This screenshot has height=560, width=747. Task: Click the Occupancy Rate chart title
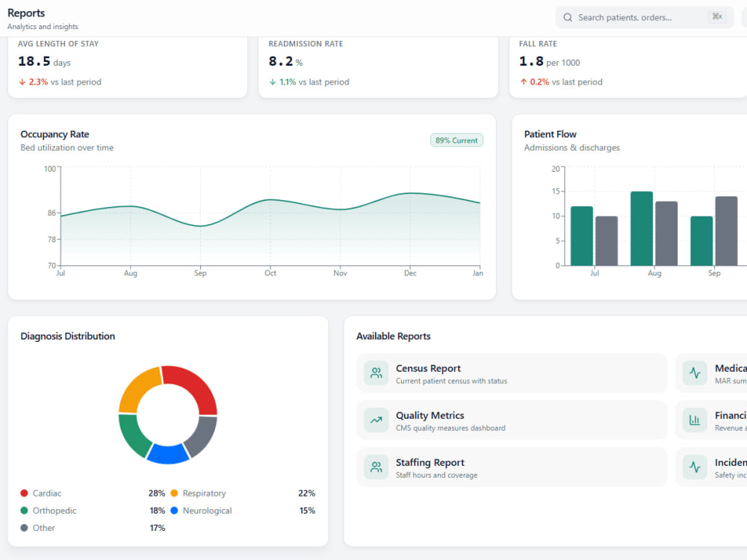click(x=55, y=134)
